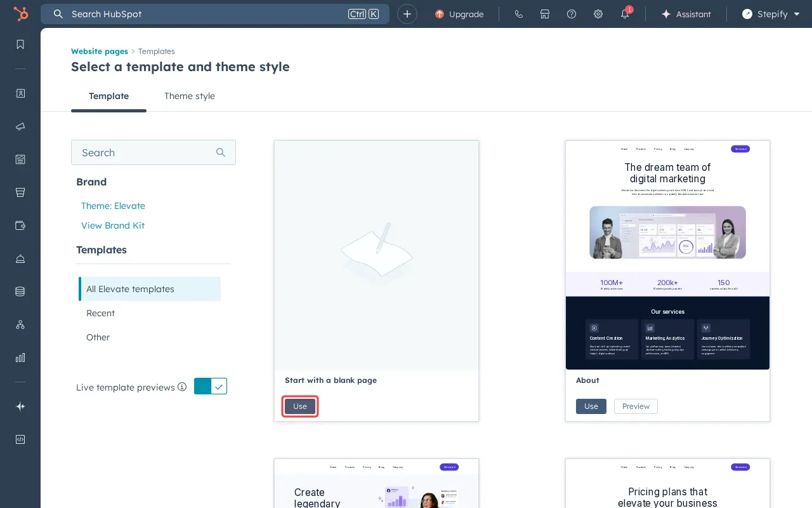This screenshot has width=812, height=508.
Task: Use the blank page template
Action: [299, 406]
